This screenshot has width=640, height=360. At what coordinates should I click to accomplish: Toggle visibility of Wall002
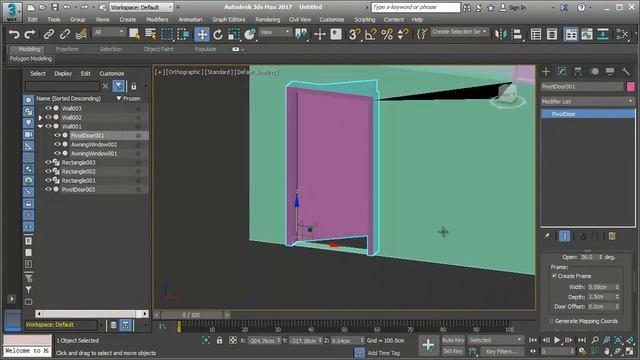coord(48,117)
